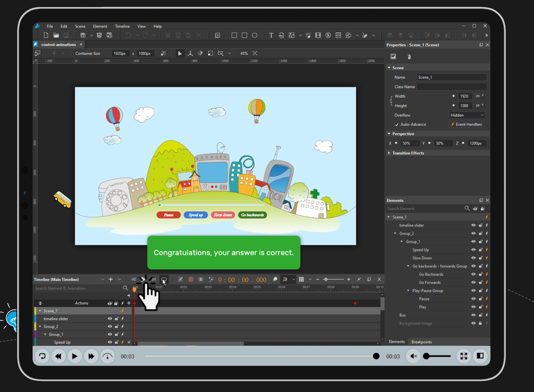Click the scene Name input field
This screenshot has height=392, width=534.
coord(451,77)
